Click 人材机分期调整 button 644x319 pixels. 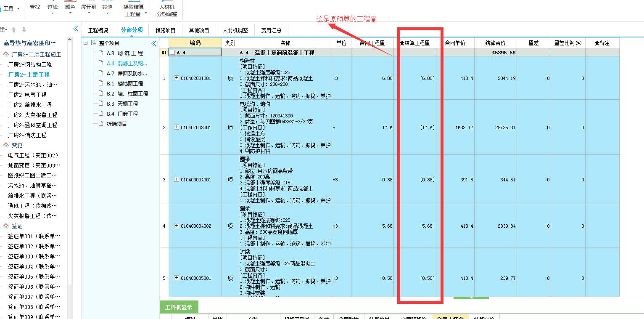pos(167,10)
